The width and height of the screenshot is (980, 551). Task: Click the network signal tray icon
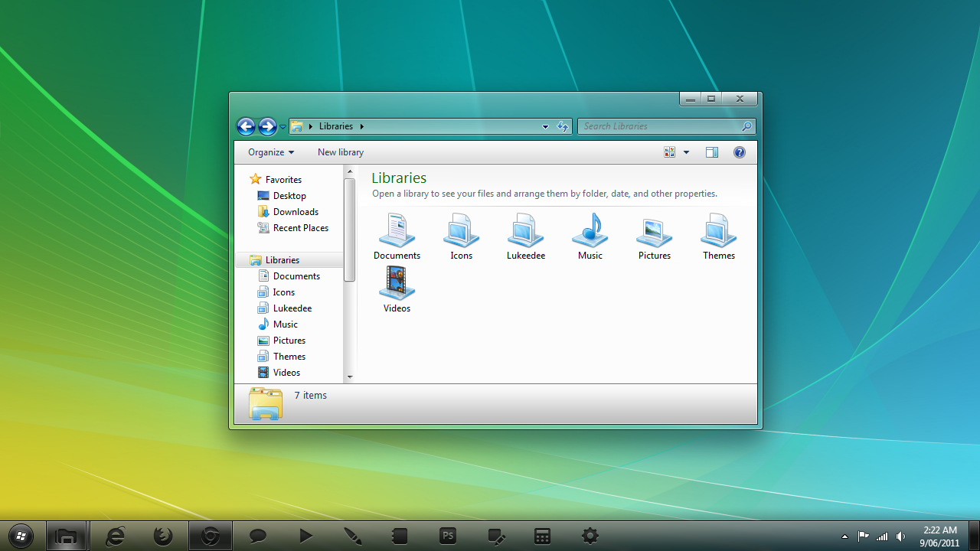[882, 536]
